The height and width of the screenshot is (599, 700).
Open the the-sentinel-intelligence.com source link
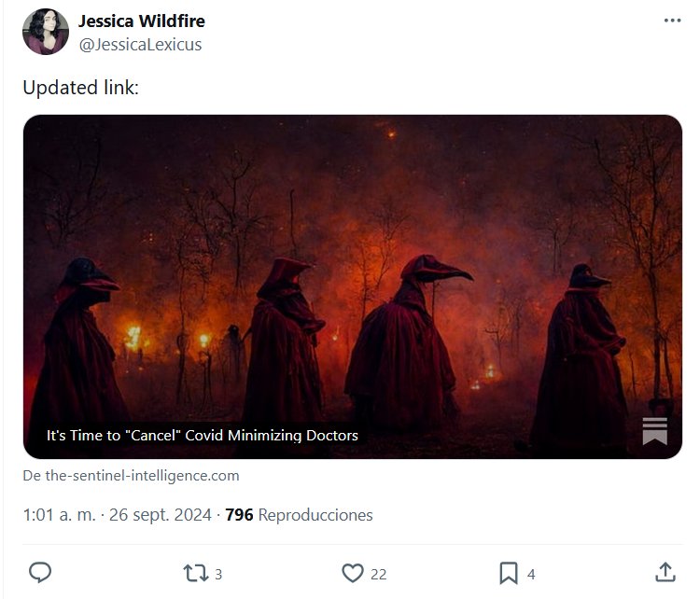click(x=131, y=475)
